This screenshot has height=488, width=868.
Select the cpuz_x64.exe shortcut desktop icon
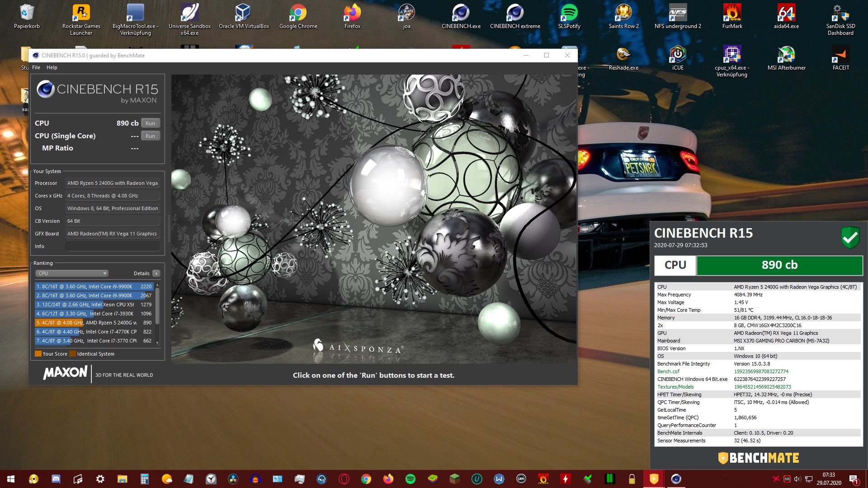pos(732,61)
